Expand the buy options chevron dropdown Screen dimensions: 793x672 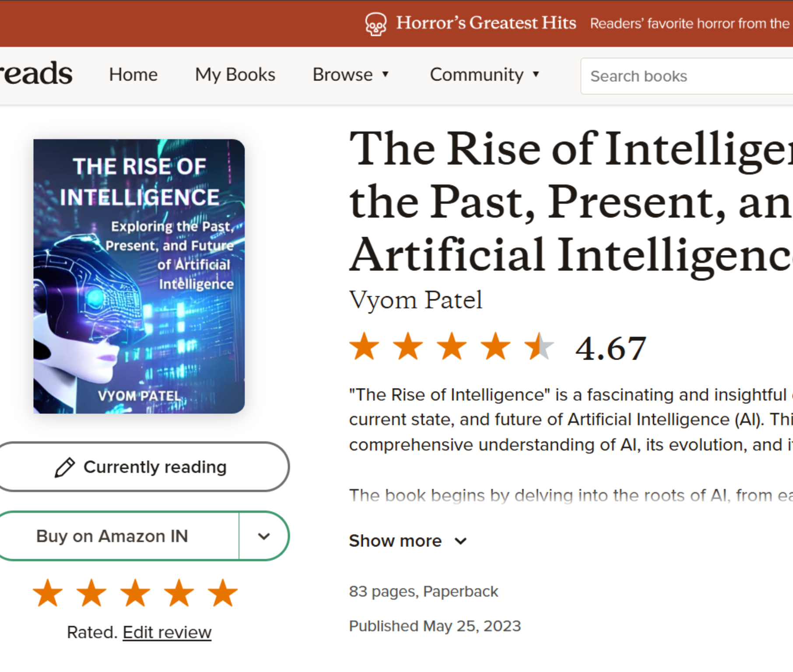tap(264, 536)
